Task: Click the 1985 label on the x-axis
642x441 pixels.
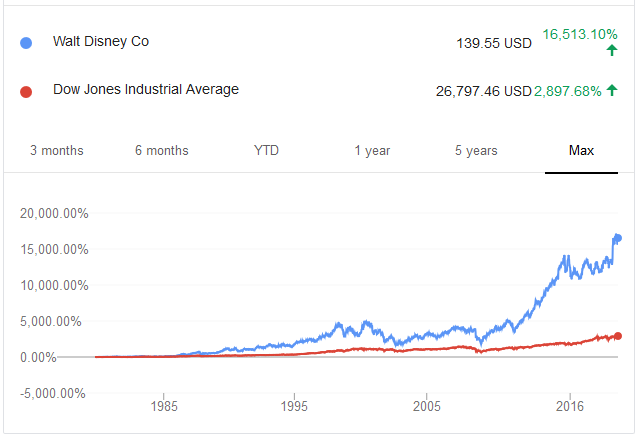Action: click(x=164, y=407)
